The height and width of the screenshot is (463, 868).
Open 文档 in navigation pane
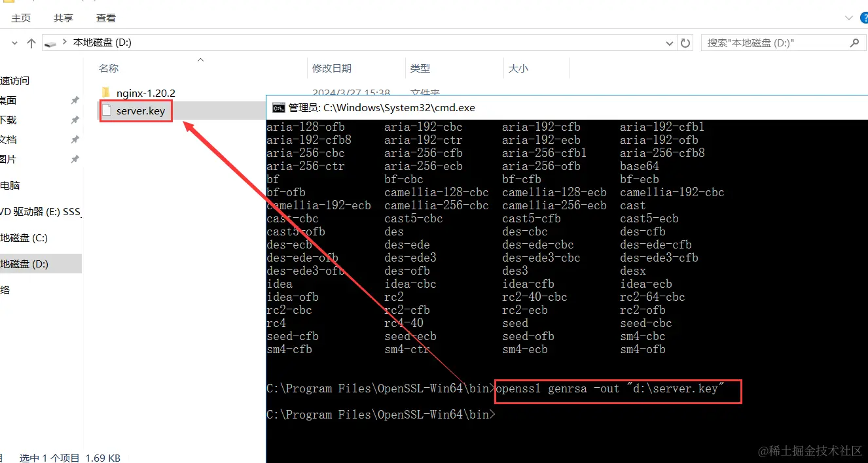point(9,139)
